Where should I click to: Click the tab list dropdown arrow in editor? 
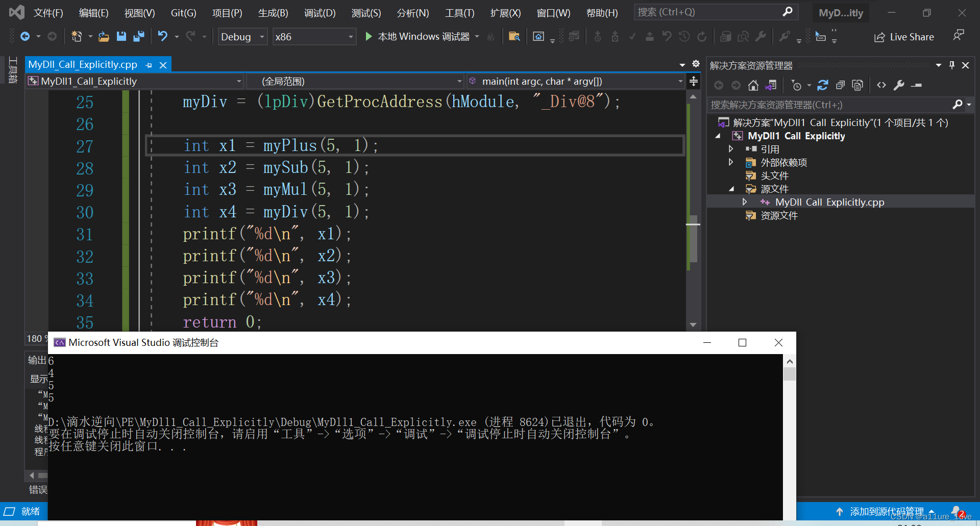(682, 65)
